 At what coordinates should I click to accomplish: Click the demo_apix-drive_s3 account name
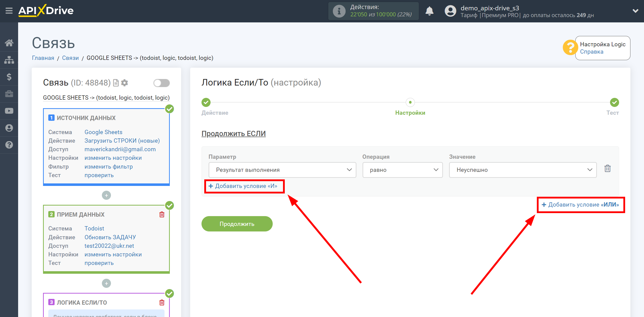[x=490, y=8]
